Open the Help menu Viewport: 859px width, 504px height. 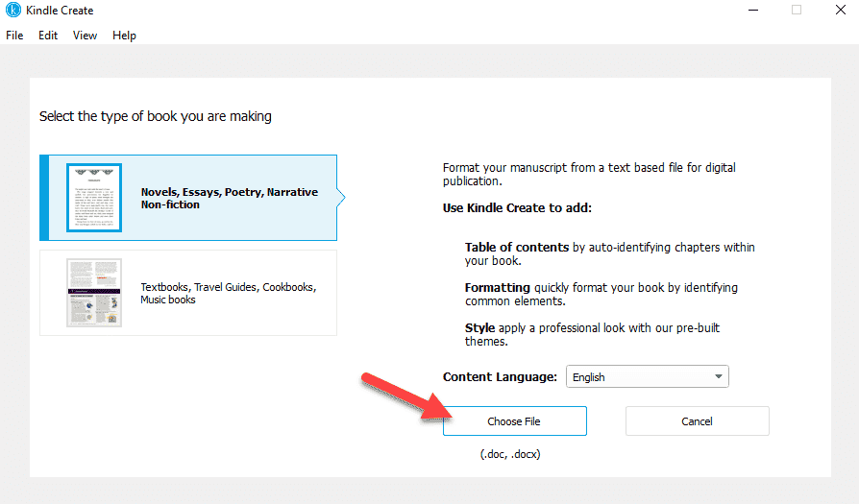pos(124,36)
